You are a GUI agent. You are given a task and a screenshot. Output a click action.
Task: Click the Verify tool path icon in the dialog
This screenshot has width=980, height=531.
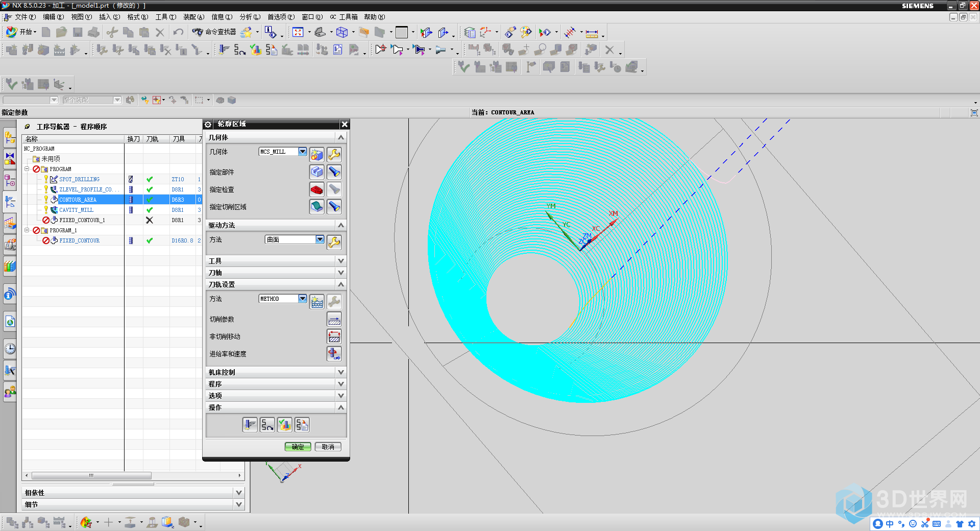[285, 424]
